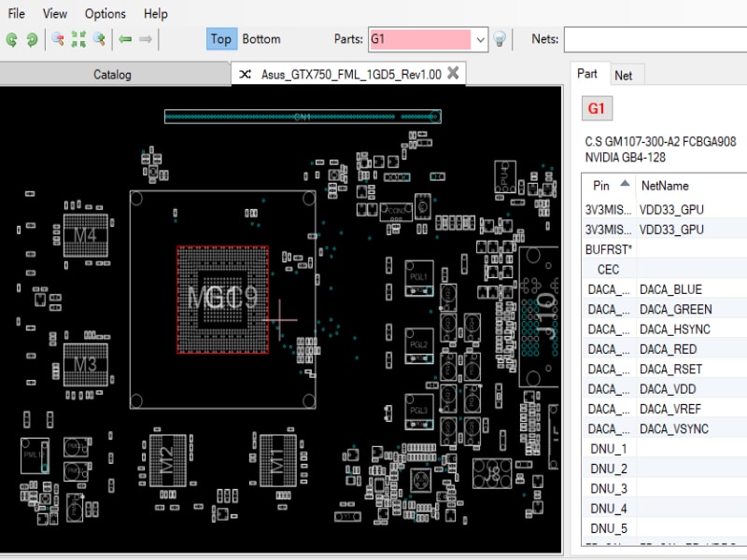Click the red G1 part button
The image size is (747, 560).
[x=597, y=108]
